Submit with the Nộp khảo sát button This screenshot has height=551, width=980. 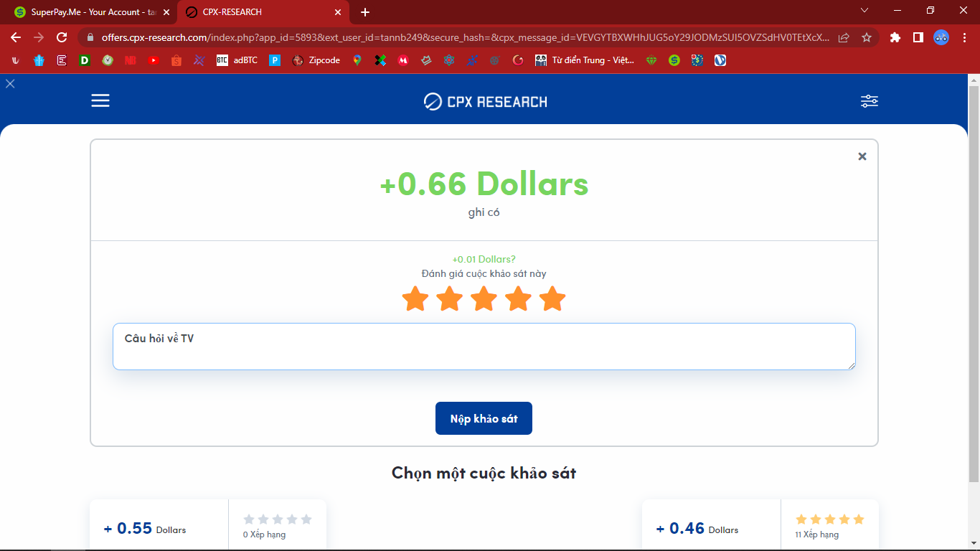484,418
